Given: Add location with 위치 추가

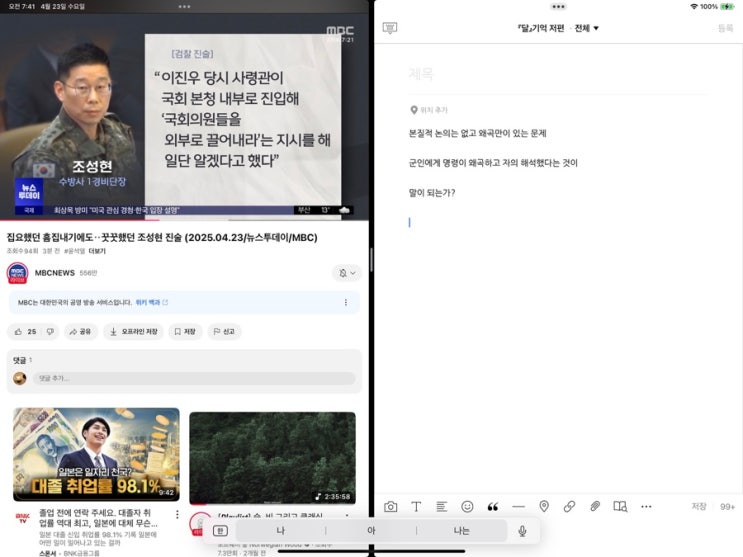Looking at the screenshot, I should click(x=429, y=110).
